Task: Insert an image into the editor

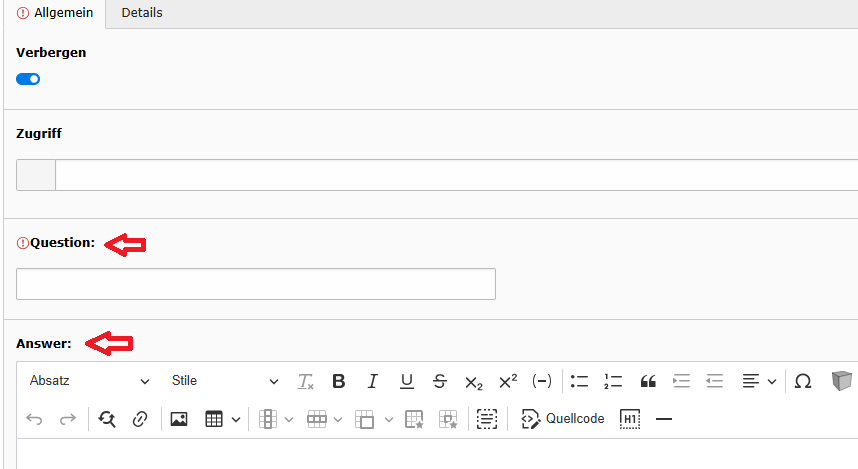Action: [179, 419]
